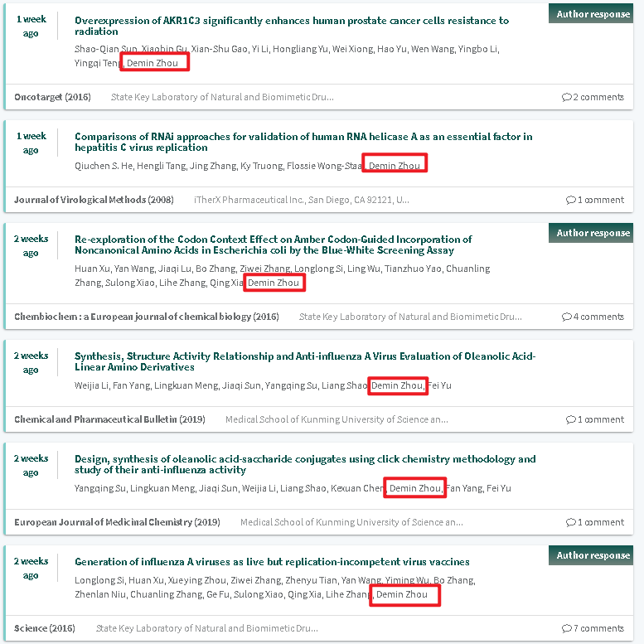Click Fei Yu in the click chemistry article authors
Viewport: 644px width, 644px height.
pyautogui.click(x=498, y=488)
